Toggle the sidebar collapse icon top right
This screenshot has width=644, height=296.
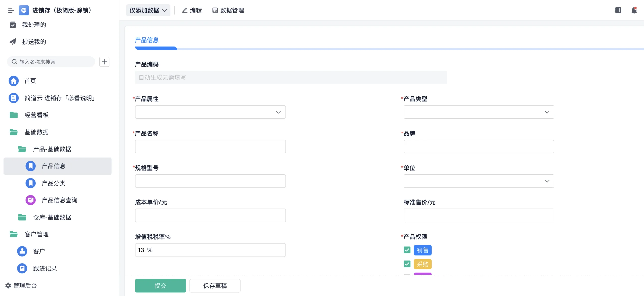(x=618, y=10)
